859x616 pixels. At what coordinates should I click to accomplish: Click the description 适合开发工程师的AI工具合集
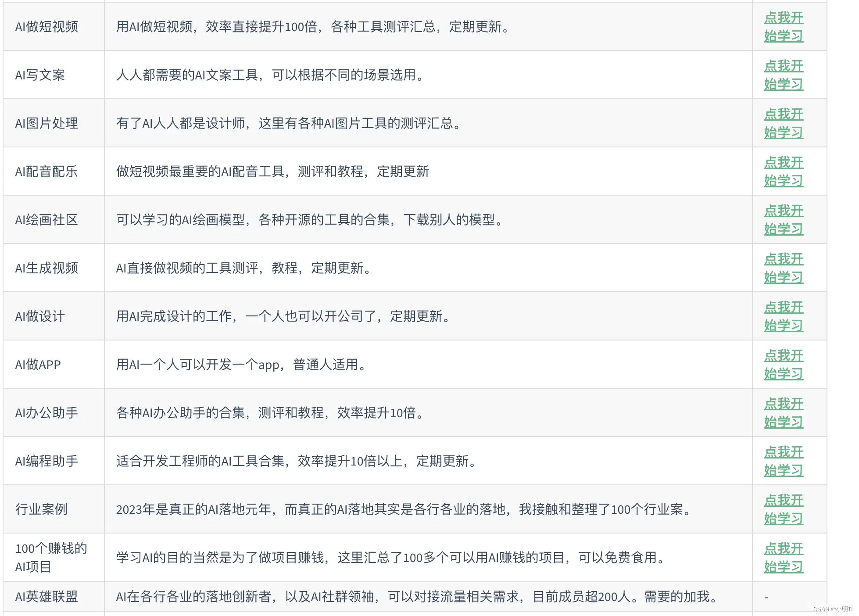297,461
